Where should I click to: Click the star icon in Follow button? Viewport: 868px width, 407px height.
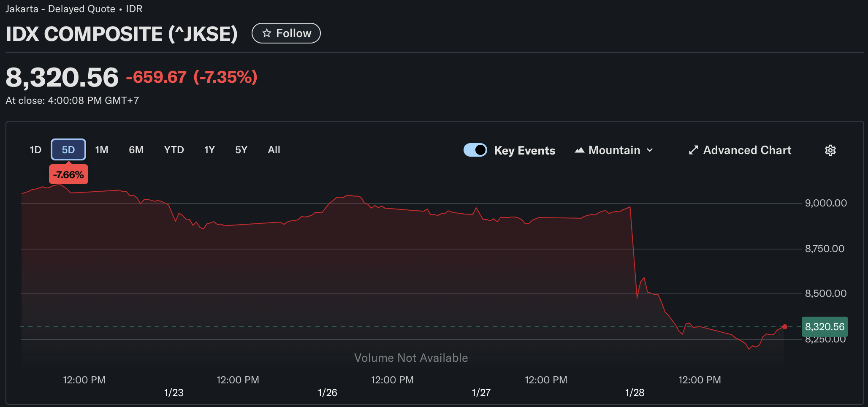click(266, 33)
